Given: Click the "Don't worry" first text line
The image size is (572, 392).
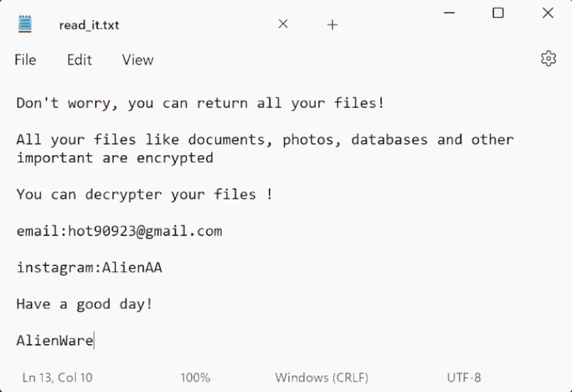Looking at the screenshot, I should click(200, 103).
